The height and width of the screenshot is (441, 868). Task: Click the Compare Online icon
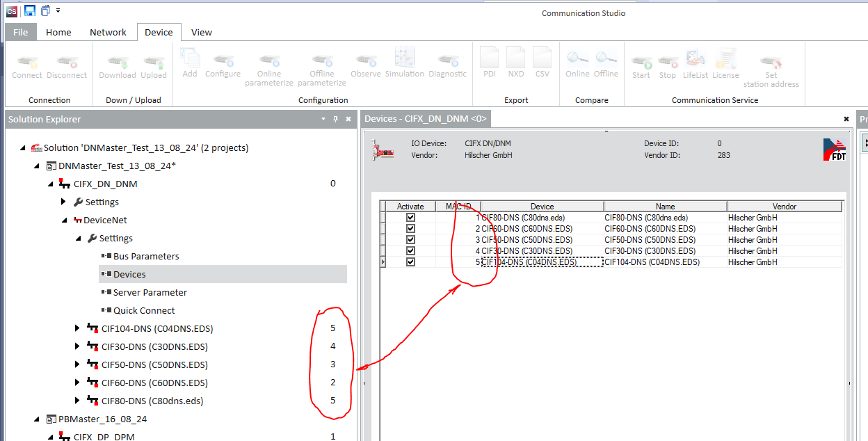[577, 59]
